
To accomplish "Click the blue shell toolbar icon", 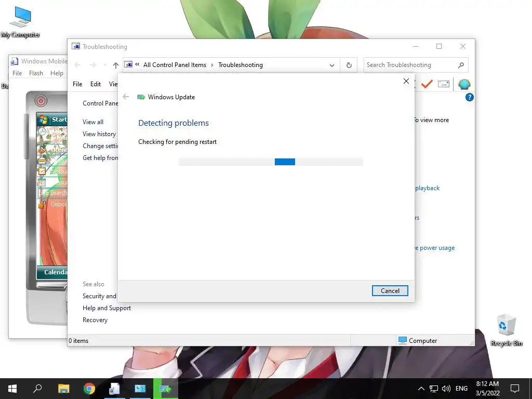I will tap(464, 84).
